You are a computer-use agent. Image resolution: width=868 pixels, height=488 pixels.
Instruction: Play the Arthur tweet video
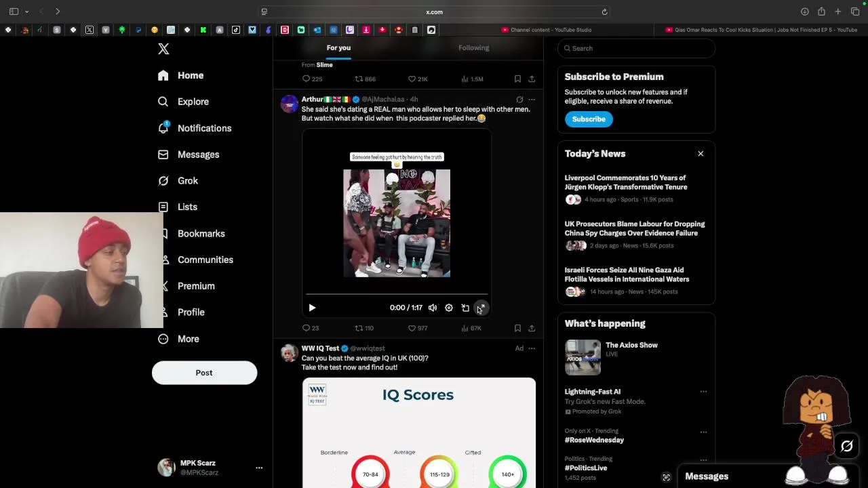coord(312,308)
